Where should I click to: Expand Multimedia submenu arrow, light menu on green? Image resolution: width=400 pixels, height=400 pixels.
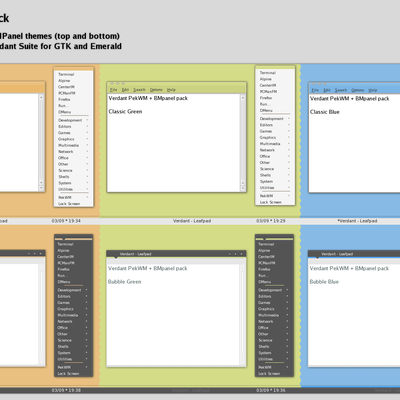pyautogui.click(x=289, y=144)
